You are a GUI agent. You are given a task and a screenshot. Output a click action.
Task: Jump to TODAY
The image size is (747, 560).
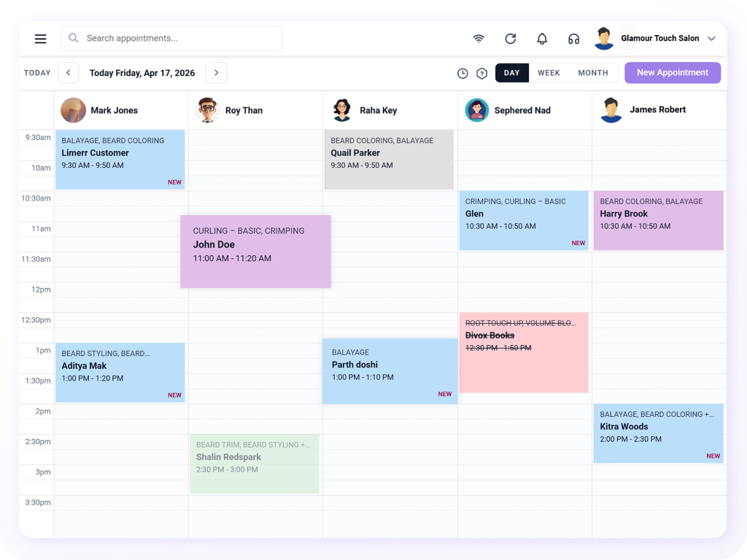pos(37,73)
